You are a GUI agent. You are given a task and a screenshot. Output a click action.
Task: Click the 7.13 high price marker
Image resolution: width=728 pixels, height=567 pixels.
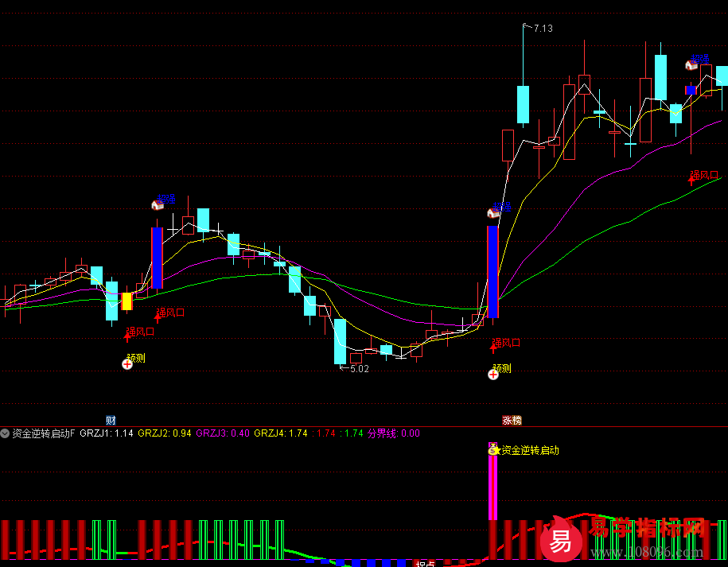coord(543,29)
